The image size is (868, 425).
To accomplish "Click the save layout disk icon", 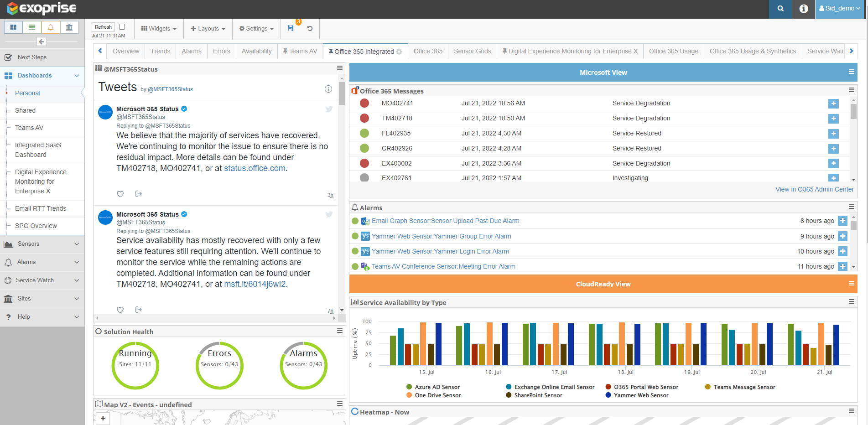I will (291, 28).
